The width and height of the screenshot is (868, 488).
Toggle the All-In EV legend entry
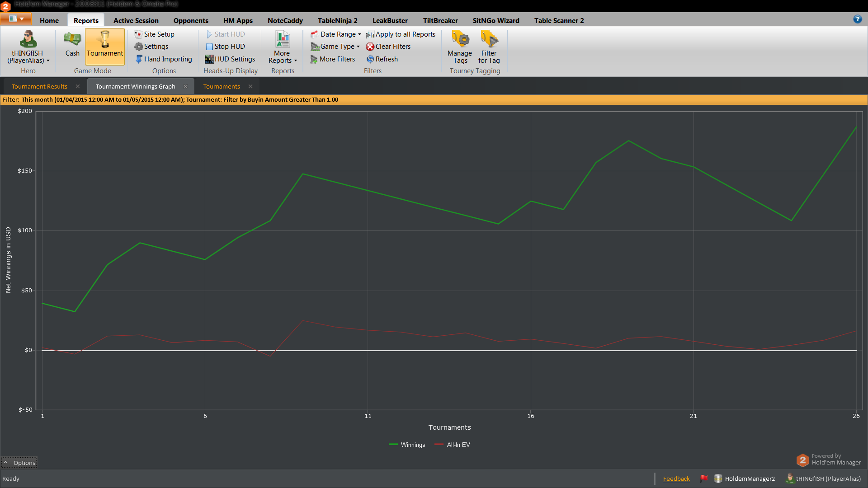pyautogui.click(x=453, y=445)
